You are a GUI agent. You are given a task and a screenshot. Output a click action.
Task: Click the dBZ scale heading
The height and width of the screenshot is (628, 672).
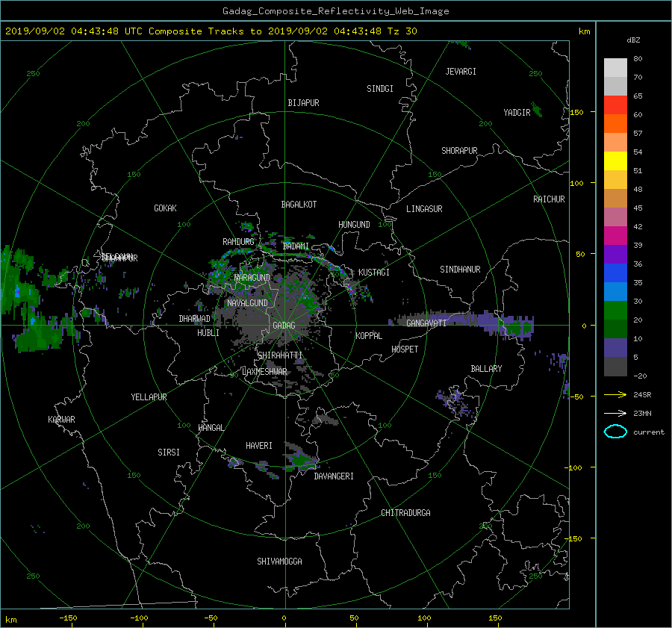633,40
